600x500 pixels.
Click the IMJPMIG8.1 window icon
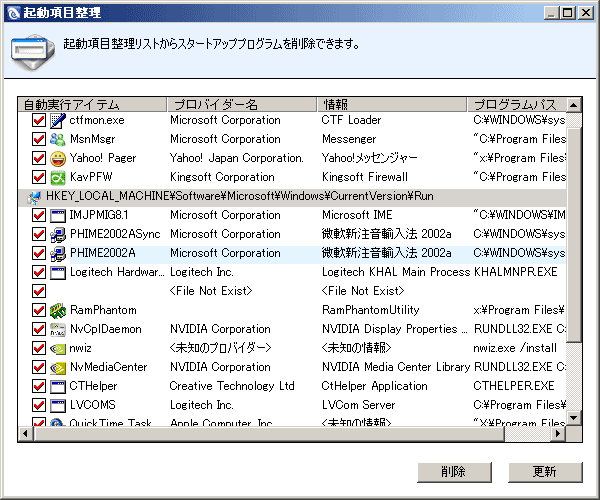click(58, 215)
